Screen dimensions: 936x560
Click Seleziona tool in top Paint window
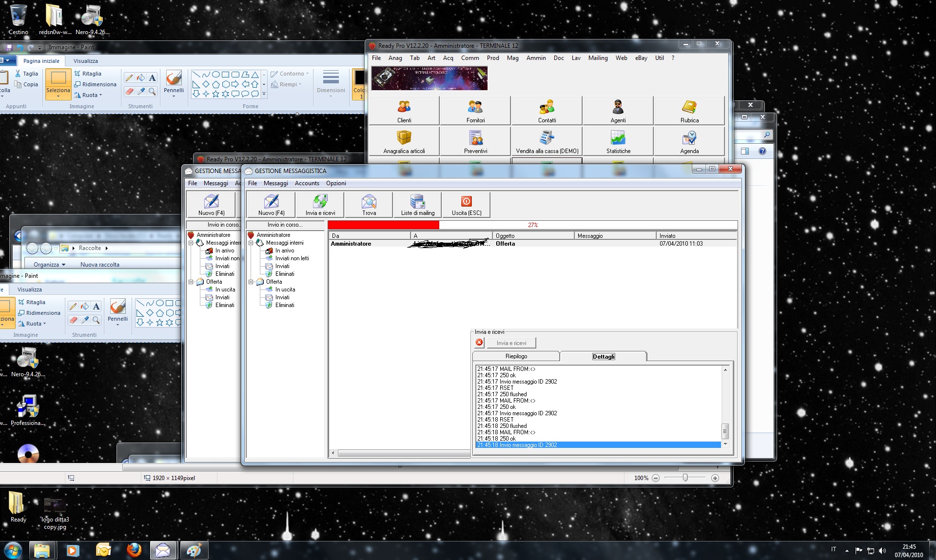click(58, 84)
